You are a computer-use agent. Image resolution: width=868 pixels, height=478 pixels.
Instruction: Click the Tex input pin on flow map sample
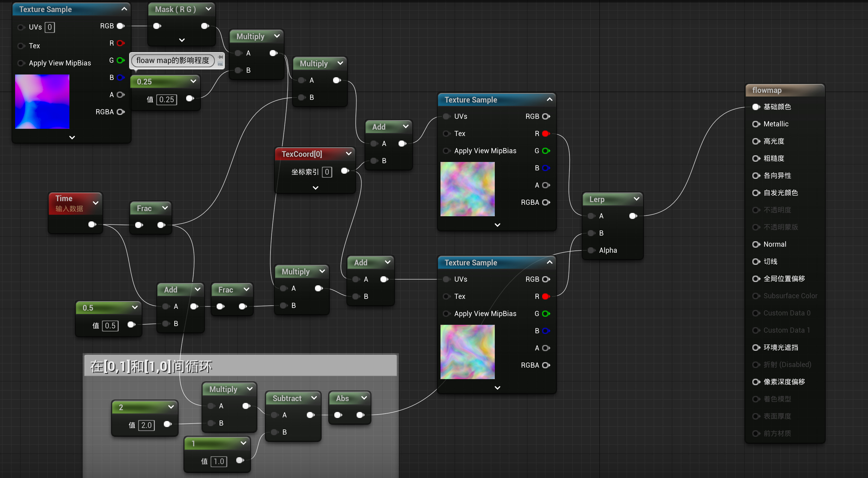(21, 46)
